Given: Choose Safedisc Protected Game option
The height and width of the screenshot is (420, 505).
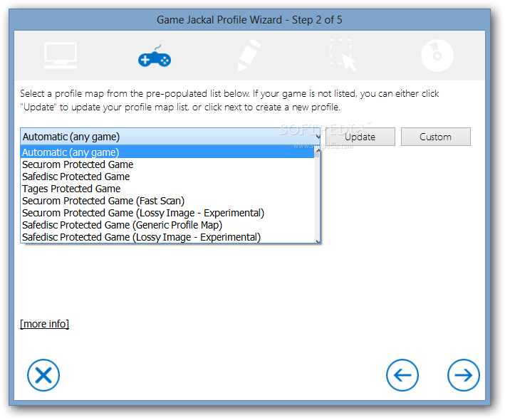Looking at the screenshot, I should pos(167,177).
